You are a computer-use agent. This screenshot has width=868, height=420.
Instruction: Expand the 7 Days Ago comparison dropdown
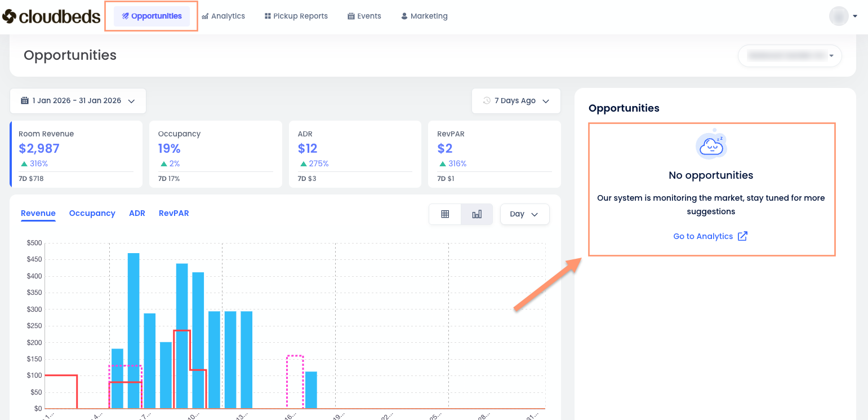click(x=516, y=101)
